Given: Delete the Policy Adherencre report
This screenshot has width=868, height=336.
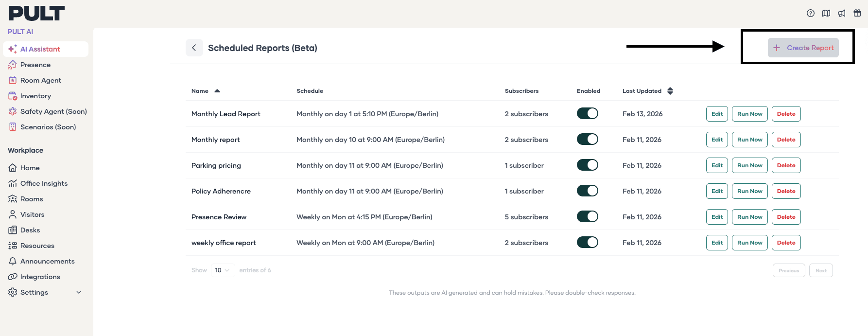Looking at the screenshot, I should (x=786, y=191).
